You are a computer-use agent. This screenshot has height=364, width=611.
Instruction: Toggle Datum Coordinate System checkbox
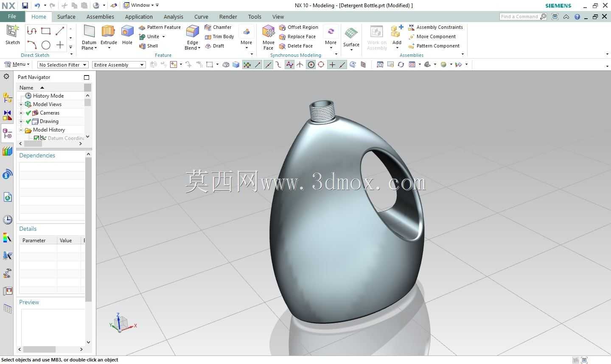(x=36, y=138)
